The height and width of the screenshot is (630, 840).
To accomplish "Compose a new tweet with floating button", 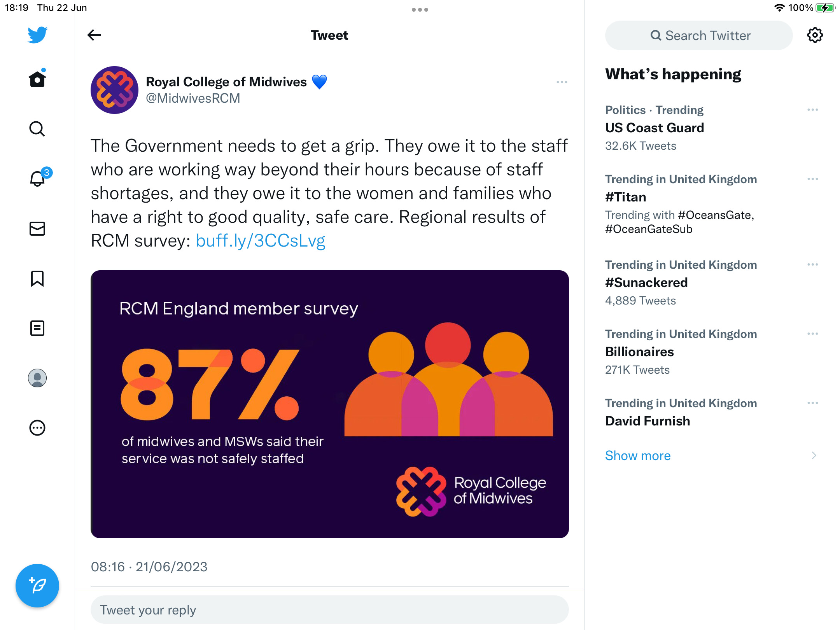I will 37,585.
